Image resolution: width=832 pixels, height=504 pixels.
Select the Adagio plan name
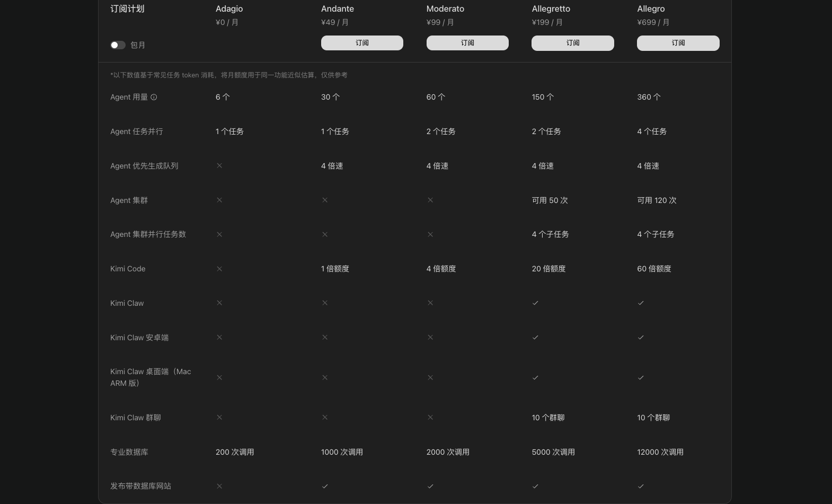click(x=229, y=9)
